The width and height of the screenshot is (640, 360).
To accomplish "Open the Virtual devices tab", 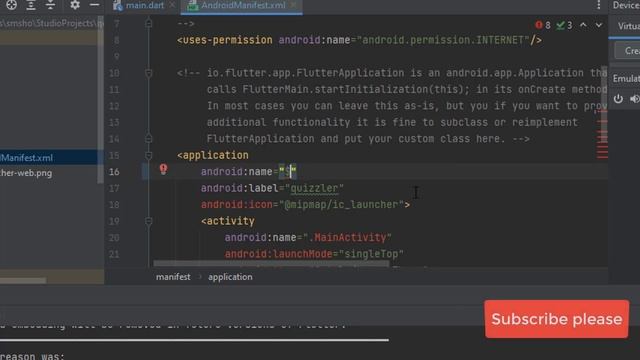I will click(628, 26).
